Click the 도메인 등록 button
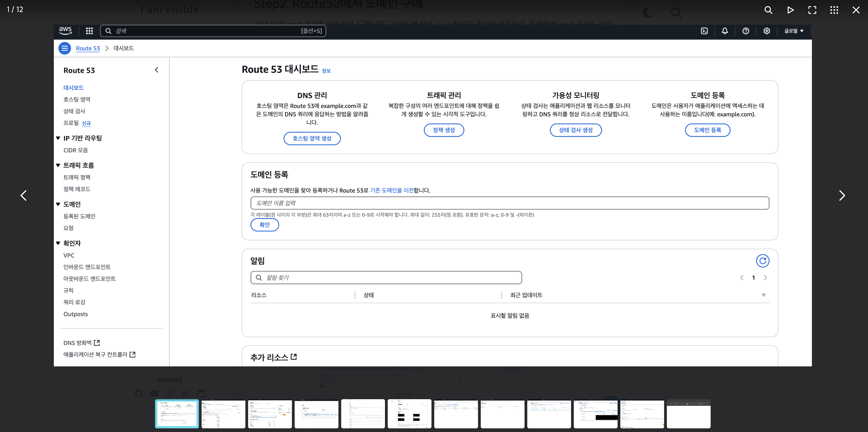The height and width of the screenshot is (432, 868). click(x=708, y=130)
